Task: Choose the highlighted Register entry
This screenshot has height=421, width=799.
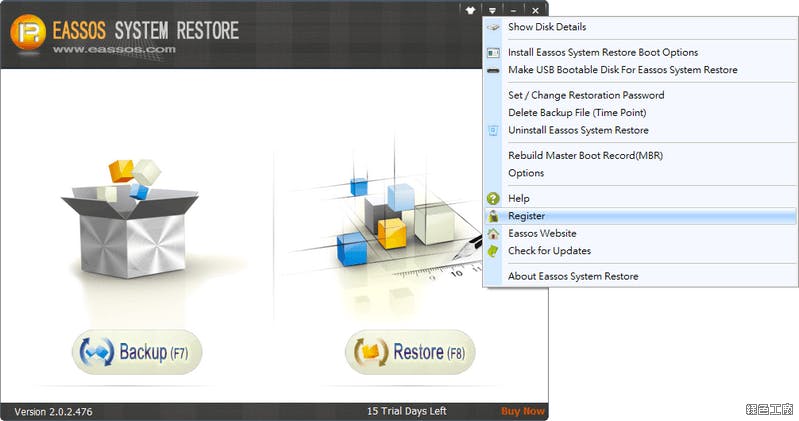Action: [x=640, y=216]
